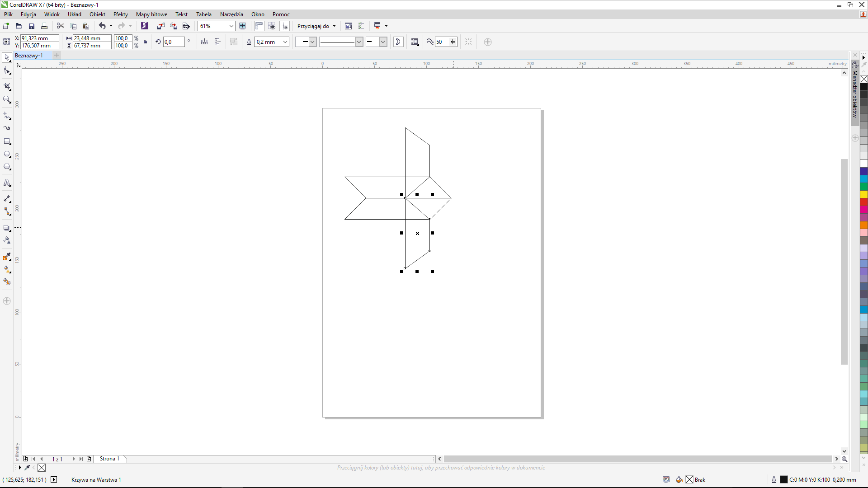Open the zoom level dropdown
868x488 pixels.
[231, 26]
